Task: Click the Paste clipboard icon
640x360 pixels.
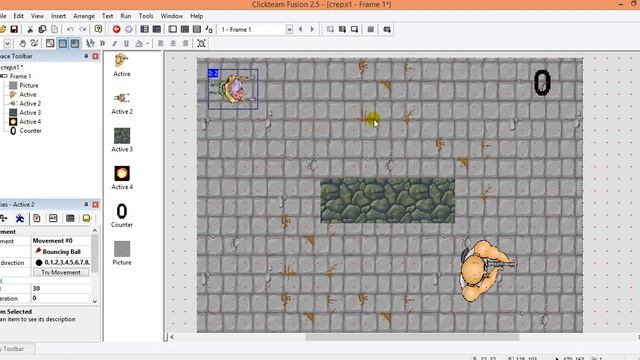Action: pyautogui.click(x=54, y=29)
